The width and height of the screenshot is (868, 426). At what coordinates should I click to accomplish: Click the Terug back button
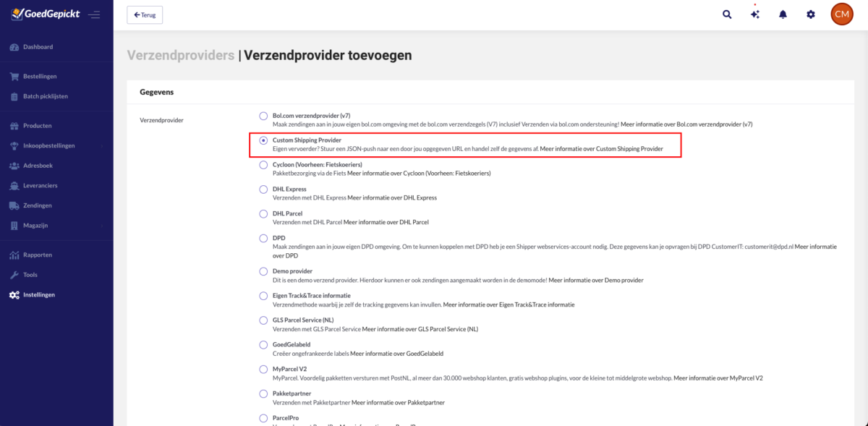point(145,14)
